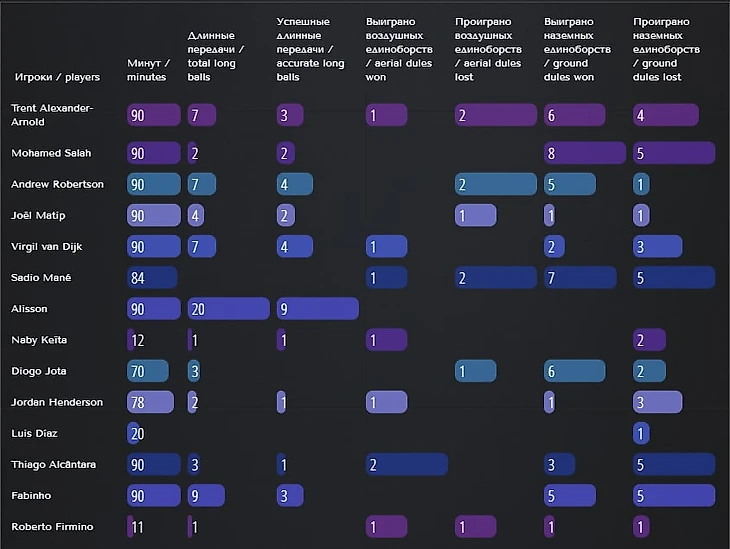Select the Mohamed Salah player name
This screenshot has width=730, height=549.
[x=51, y=153]
